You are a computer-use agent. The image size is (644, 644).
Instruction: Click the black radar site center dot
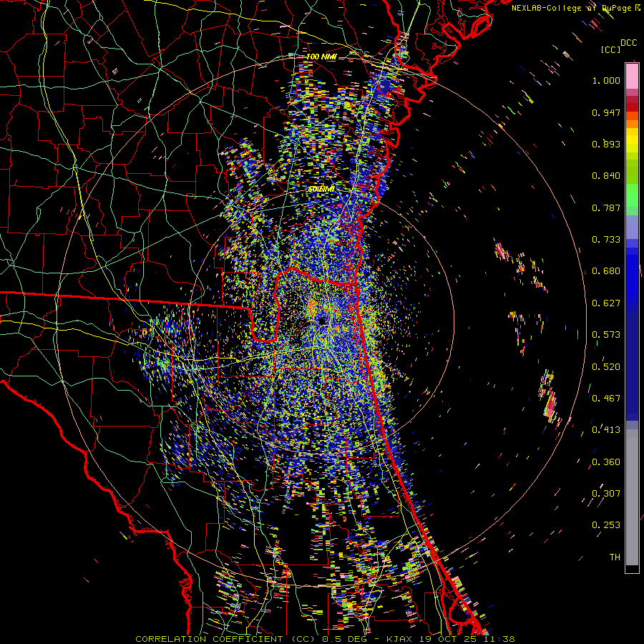(x=321, y=321)
